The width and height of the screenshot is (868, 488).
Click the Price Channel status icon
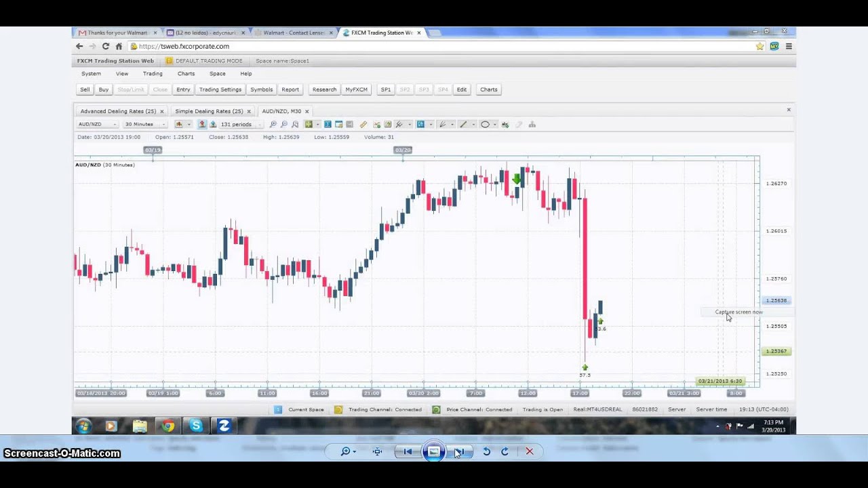(x=436, y=409)
